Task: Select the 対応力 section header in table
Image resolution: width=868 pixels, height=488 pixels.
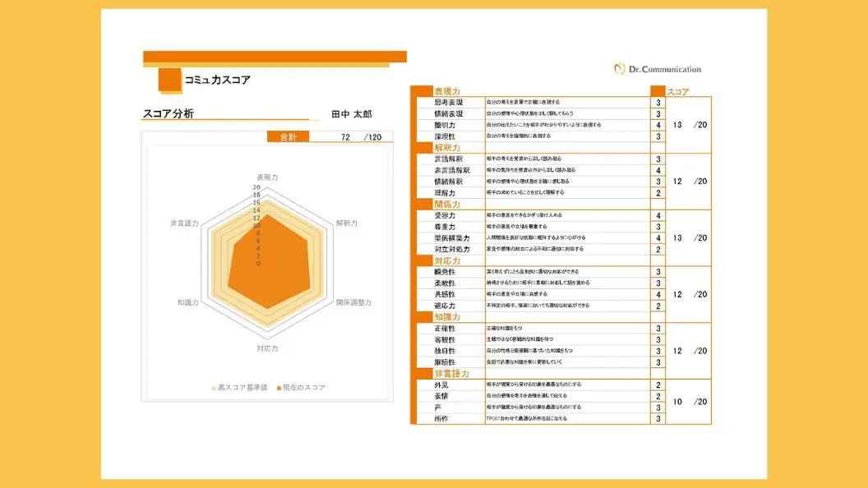Action: (x=446, y=260)
